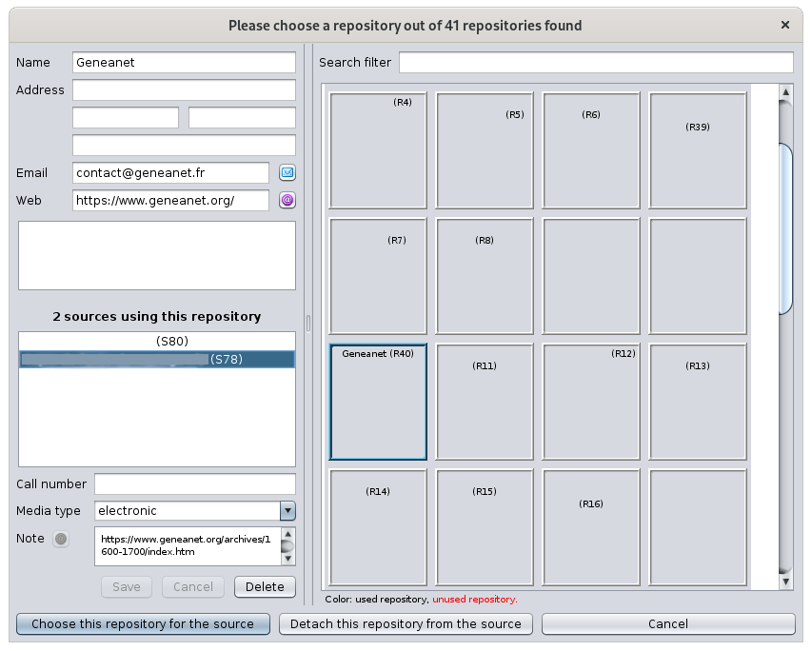
Task: Click the email envelope icon beside Email field
Action: pos(287,172)
